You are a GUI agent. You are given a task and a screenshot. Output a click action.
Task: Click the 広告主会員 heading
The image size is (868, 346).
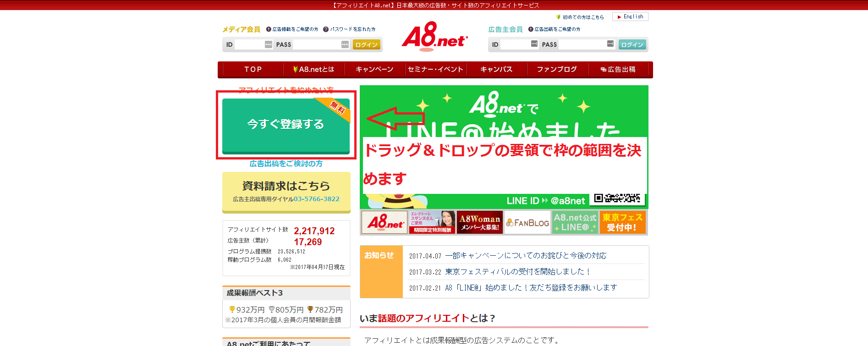505,29
